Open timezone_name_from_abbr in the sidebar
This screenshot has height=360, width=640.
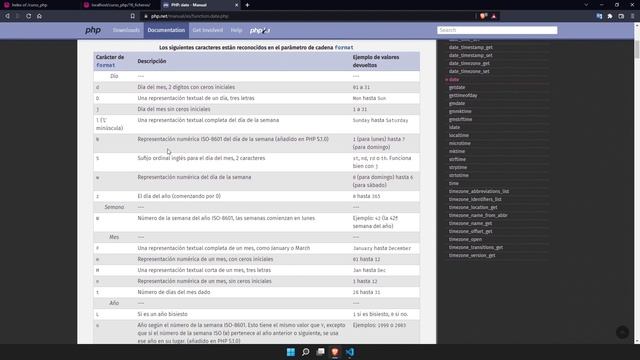pos(478,216)
